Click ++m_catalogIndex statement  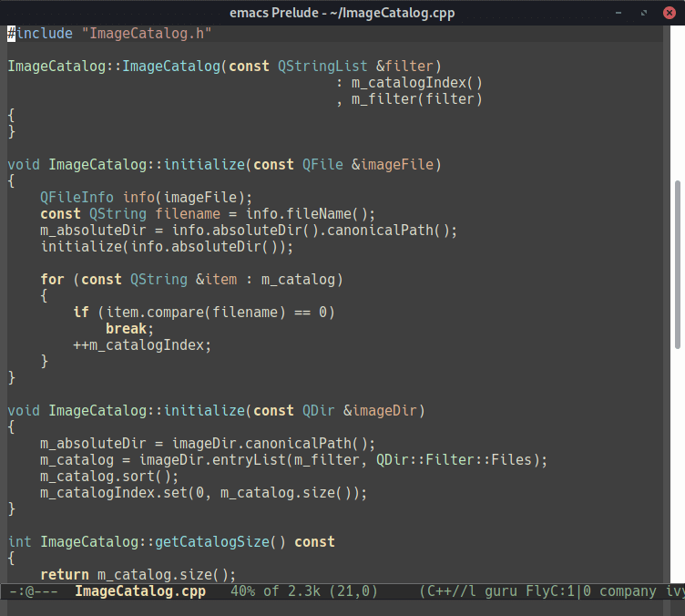pos(142,345)
